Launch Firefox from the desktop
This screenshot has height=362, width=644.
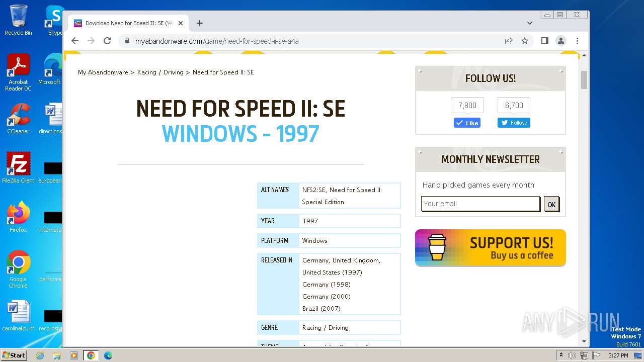click(x=18, y=217)
